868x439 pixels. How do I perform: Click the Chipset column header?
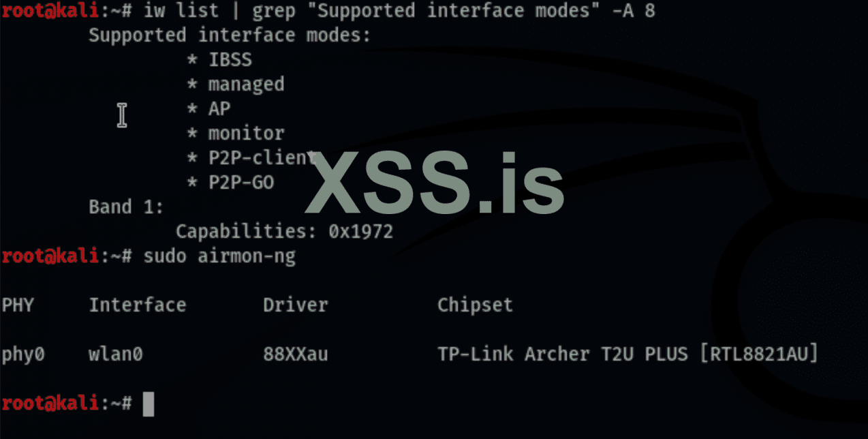coord(475,305)
